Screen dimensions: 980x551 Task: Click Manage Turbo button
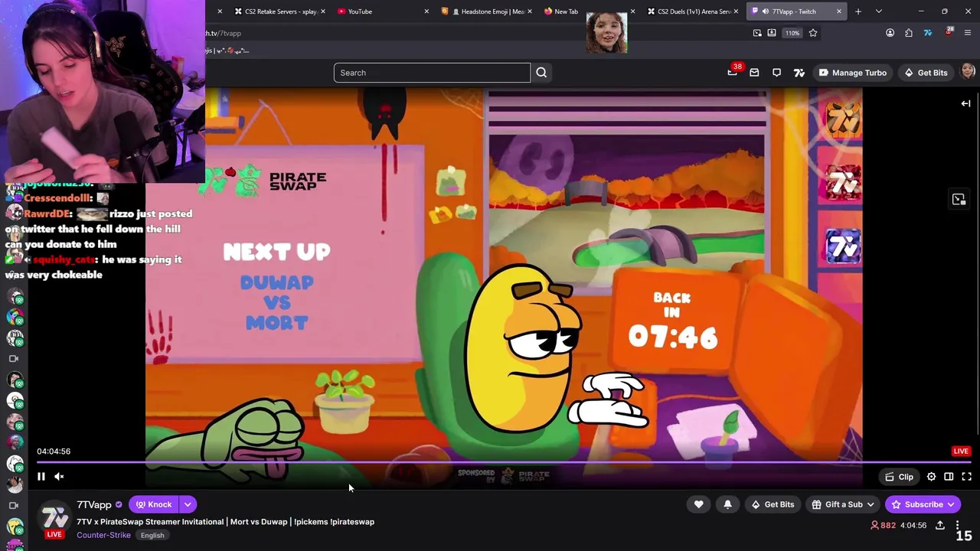coord(852,73)
